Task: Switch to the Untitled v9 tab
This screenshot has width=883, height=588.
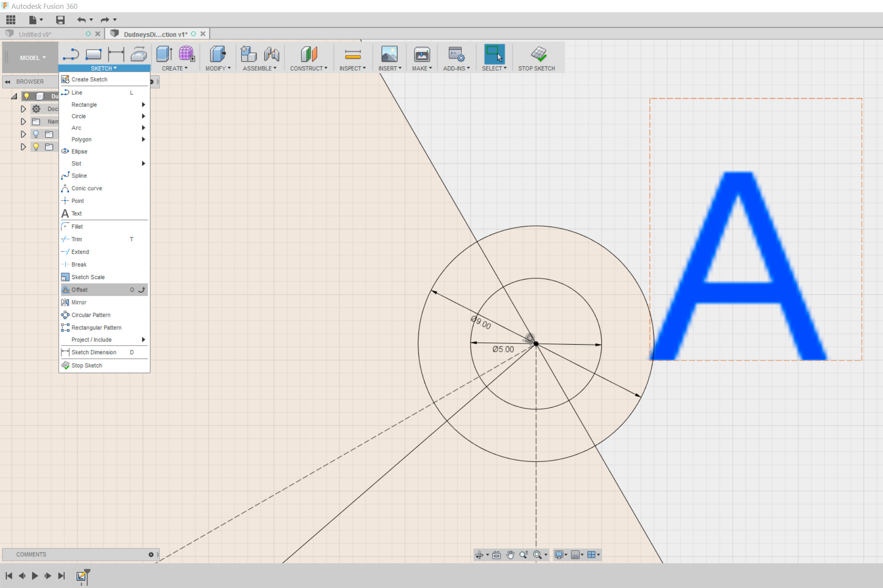Action: [35, 34]
